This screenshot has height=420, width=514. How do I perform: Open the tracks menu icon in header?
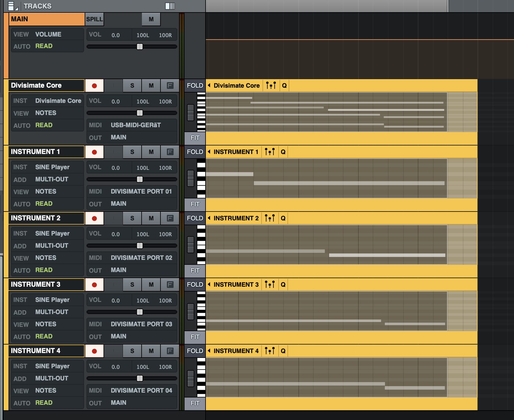click(x=12, y=6)
